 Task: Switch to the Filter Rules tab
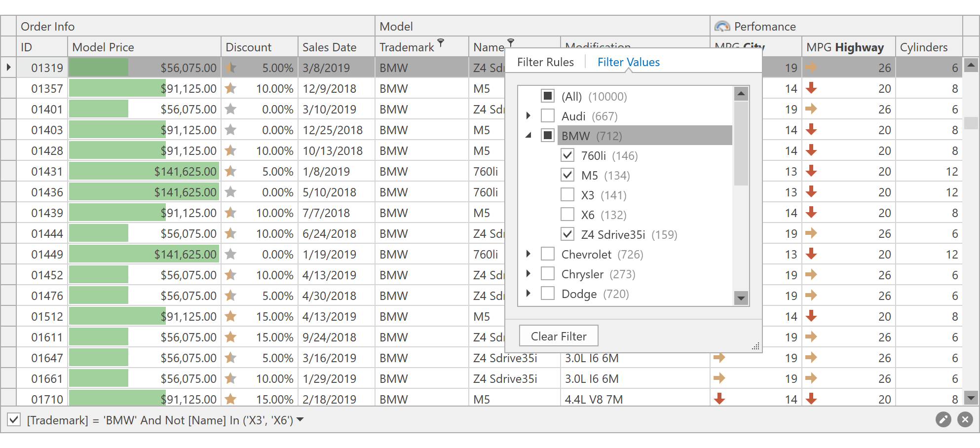545,62
